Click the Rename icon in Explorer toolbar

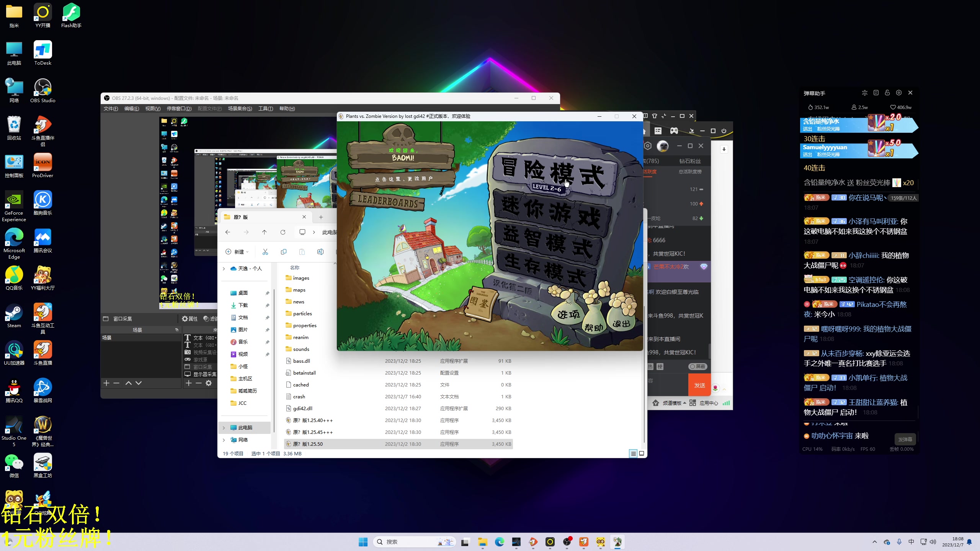coord(320,252)
